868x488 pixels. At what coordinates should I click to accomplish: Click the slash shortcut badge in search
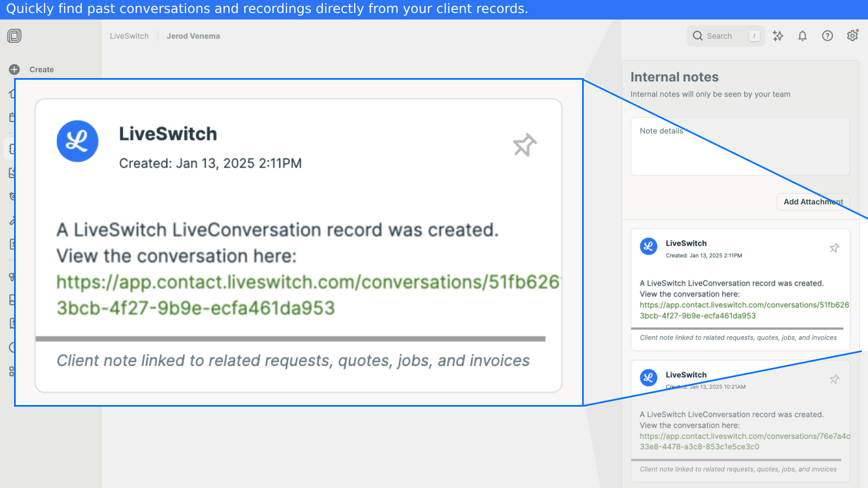pyautogui.click(x=754, y=36)
